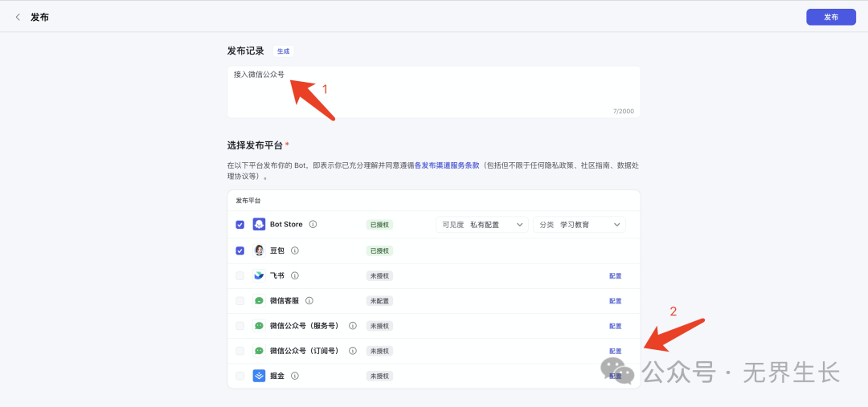Image resolution: width=868 pixels, height=407 pixels.
Task: Click the 发布 button at top right
Action: click(831, 17)
